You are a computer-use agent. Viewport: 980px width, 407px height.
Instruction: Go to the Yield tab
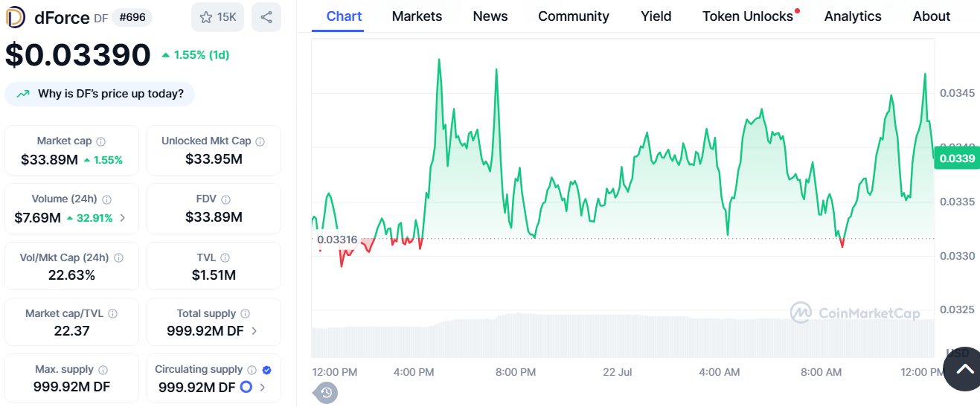(x=656, y=16)
